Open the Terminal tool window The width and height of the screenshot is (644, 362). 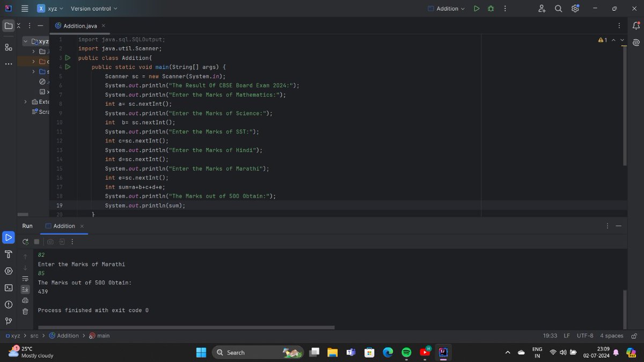click(8, 287)
